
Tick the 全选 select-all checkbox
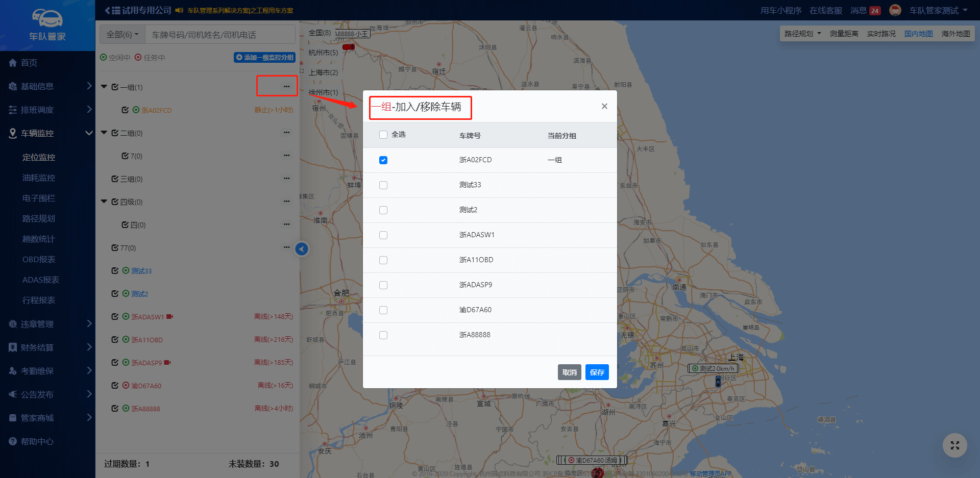(x=383, y=135)
